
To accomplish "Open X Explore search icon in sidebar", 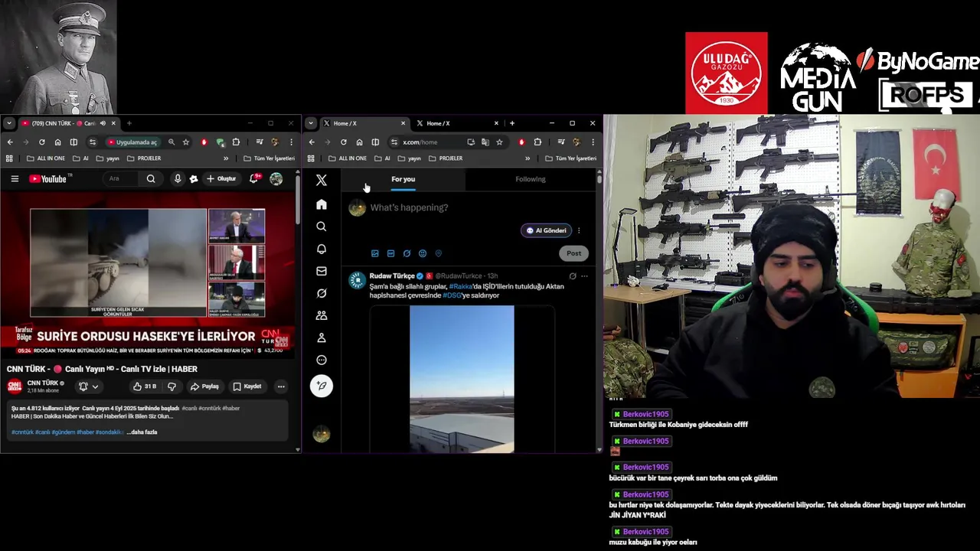I will coord(322,227).
